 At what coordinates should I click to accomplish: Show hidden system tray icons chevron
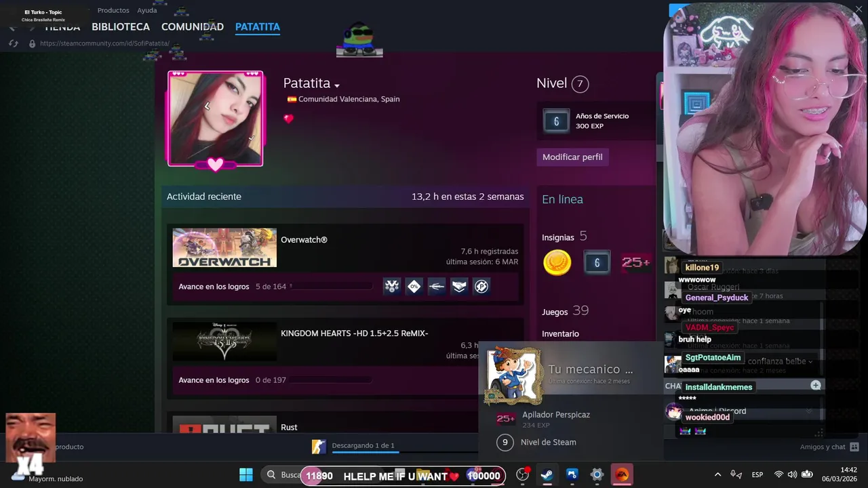coord(717,474)
